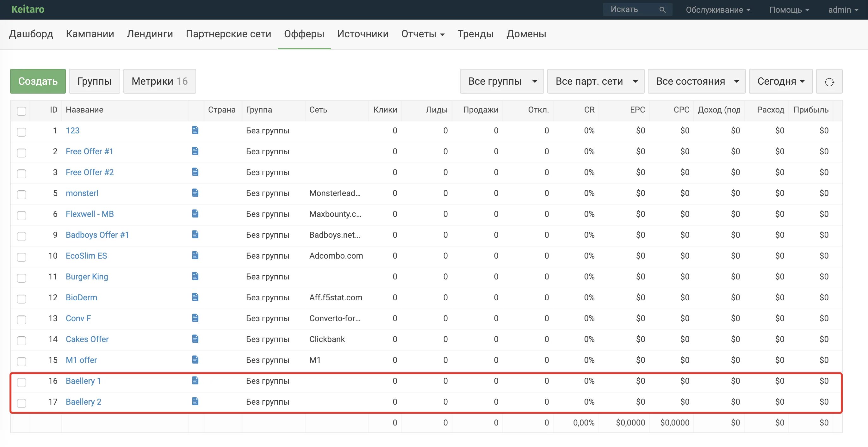The width and height of the screenshot is (868, 447).
Task: Click the refresh icon button
Action: pyautogui.click(x=829, y=82)
